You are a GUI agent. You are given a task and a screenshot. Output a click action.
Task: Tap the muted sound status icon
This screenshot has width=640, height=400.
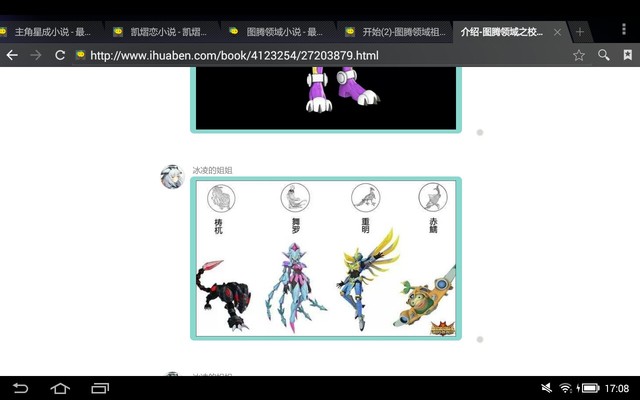point(547,388)
